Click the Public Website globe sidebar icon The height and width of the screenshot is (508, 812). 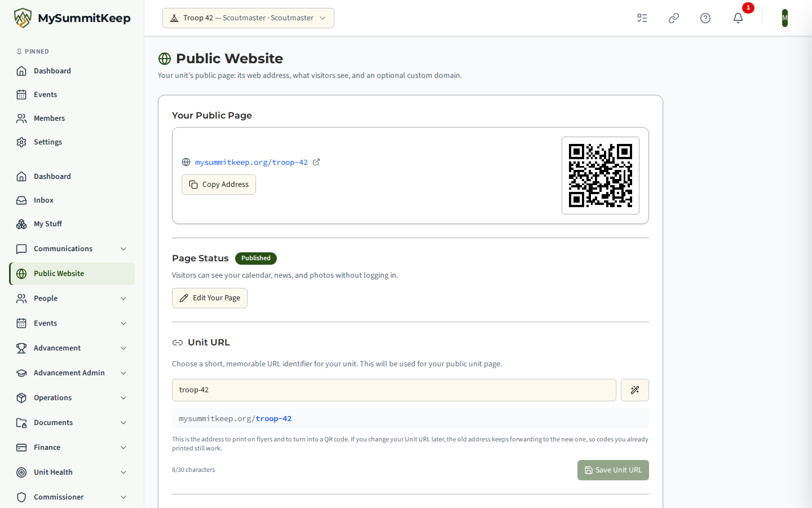click(21, 274)
